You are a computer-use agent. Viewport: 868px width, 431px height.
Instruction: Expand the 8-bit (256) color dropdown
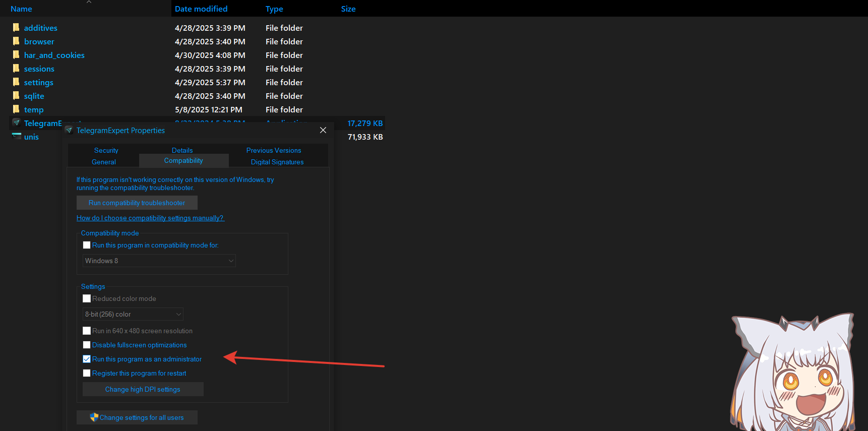click(133, 314)
